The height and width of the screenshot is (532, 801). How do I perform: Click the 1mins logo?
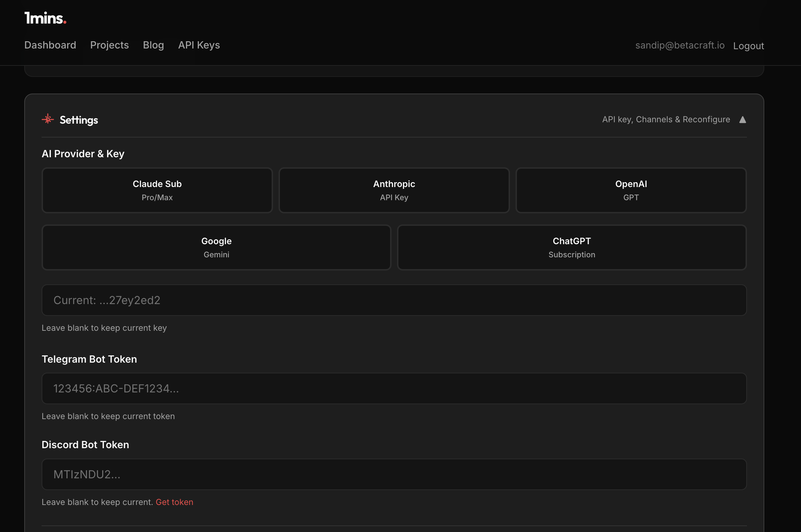point(45,18)
